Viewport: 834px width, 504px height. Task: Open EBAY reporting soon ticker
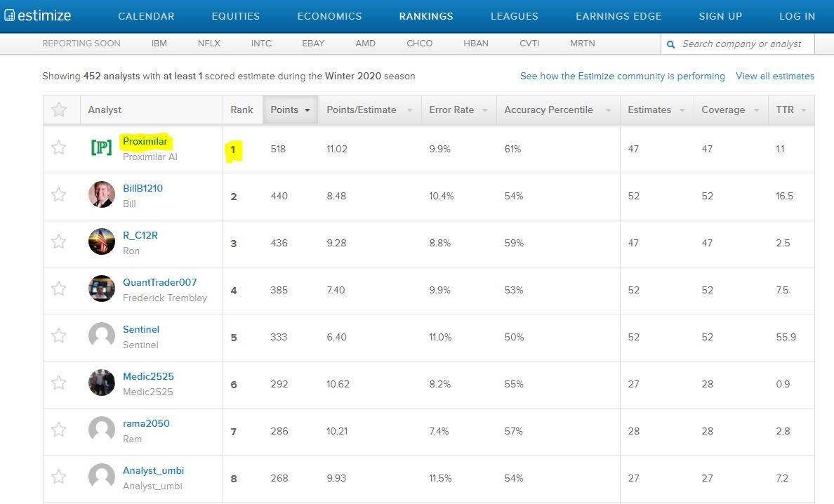(x=313, y=44)
